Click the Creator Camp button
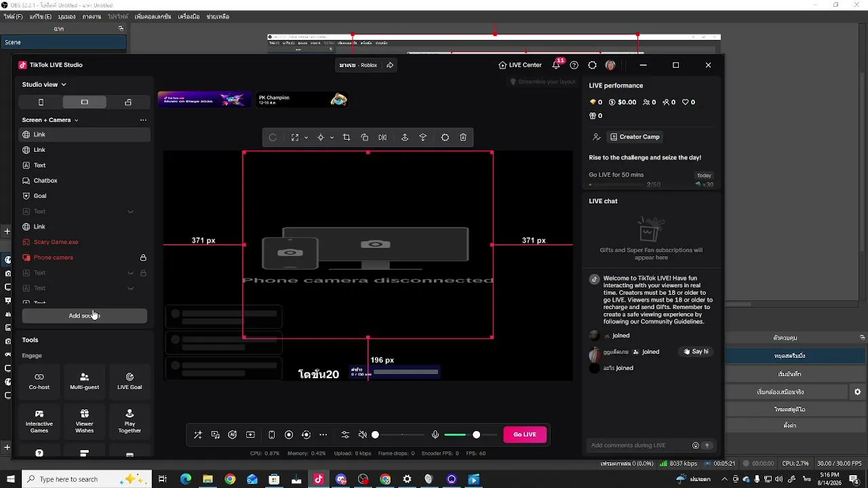The height and width of the screenshot is (488, 868). click(x=635, y=137)
